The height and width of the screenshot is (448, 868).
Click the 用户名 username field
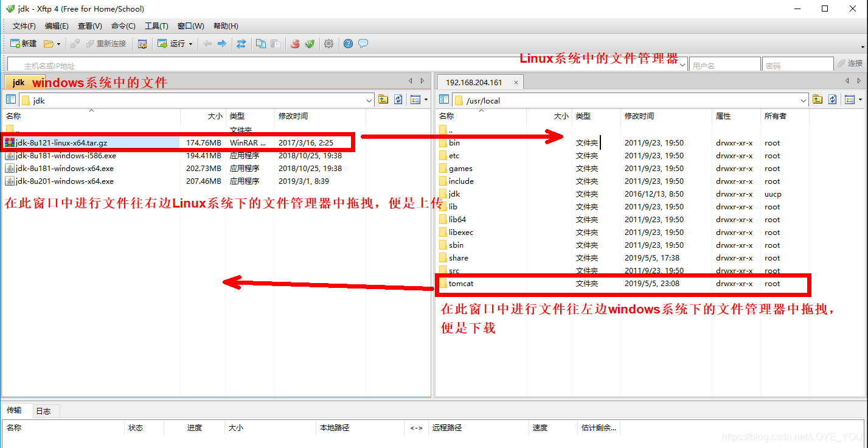click(x=726, y=65)
